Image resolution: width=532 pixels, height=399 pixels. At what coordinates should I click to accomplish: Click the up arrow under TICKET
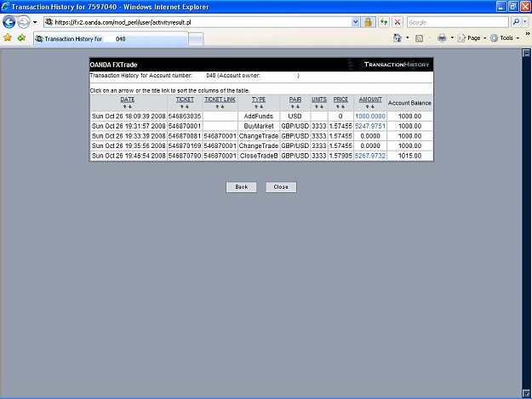coord(182,107)
